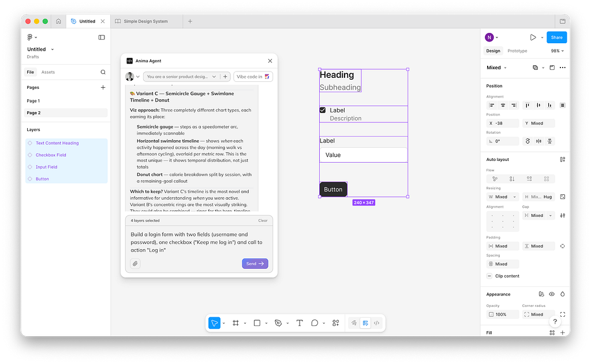Expand the Gap value dropdown arrow

(x=551, y=215)
